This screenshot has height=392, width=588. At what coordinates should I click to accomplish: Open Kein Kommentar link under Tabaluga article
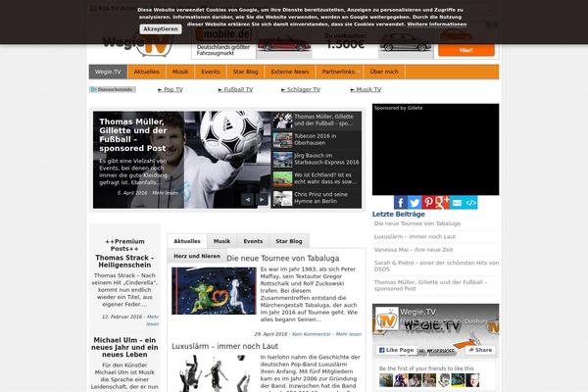[312, 334]
